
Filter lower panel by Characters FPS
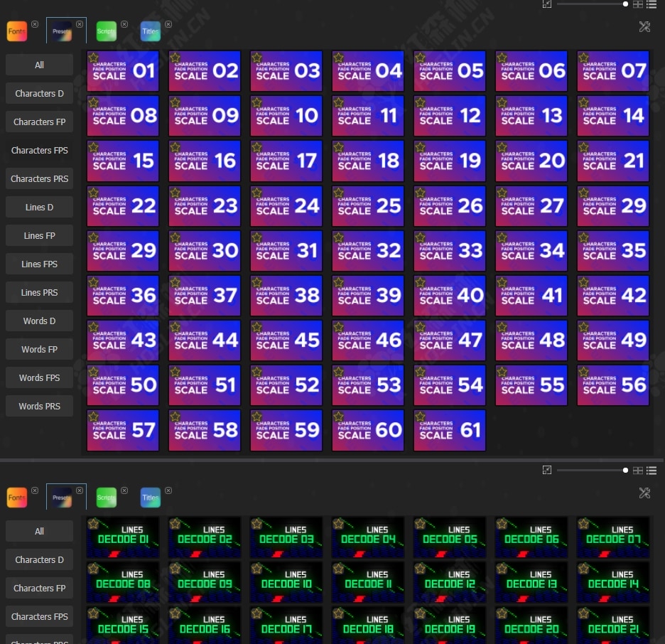[x=40, y=616]
